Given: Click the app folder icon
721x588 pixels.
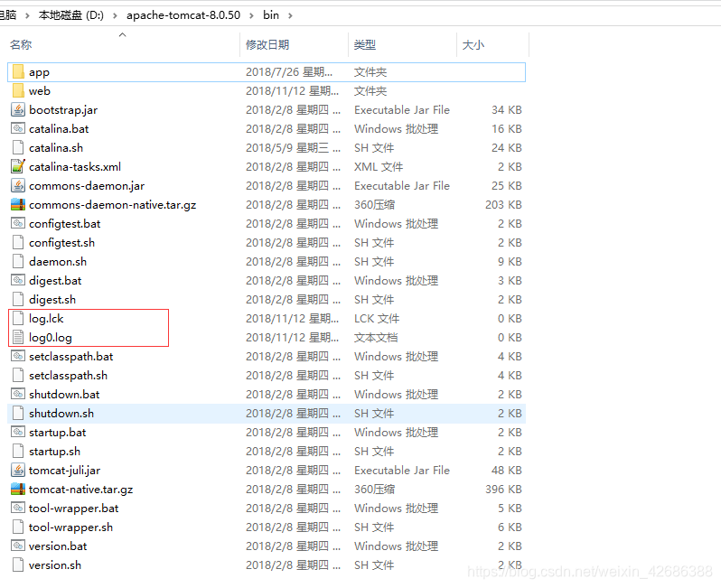Looking at the screenshot, I should (x=18, y=72).
